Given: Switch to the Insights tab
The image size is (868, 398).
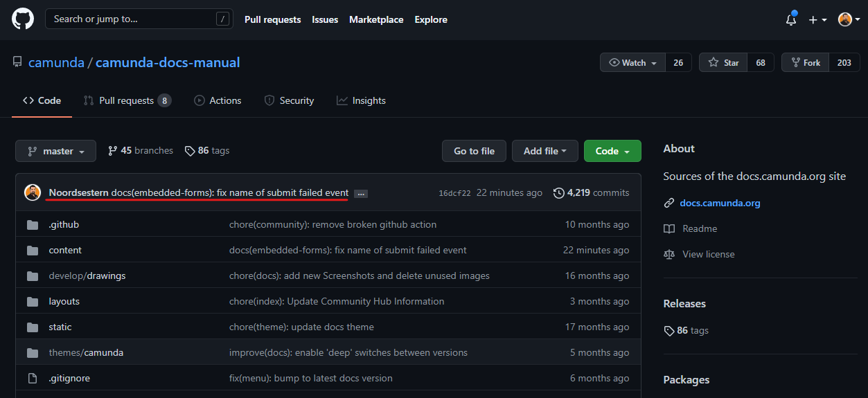Looking at the screenshot, I should pos(361,100).
